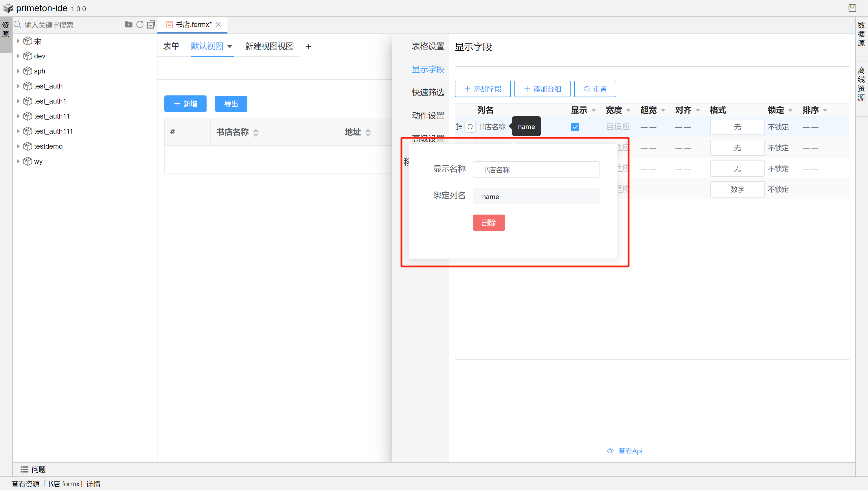Switch to the 表单 tab

171,46
